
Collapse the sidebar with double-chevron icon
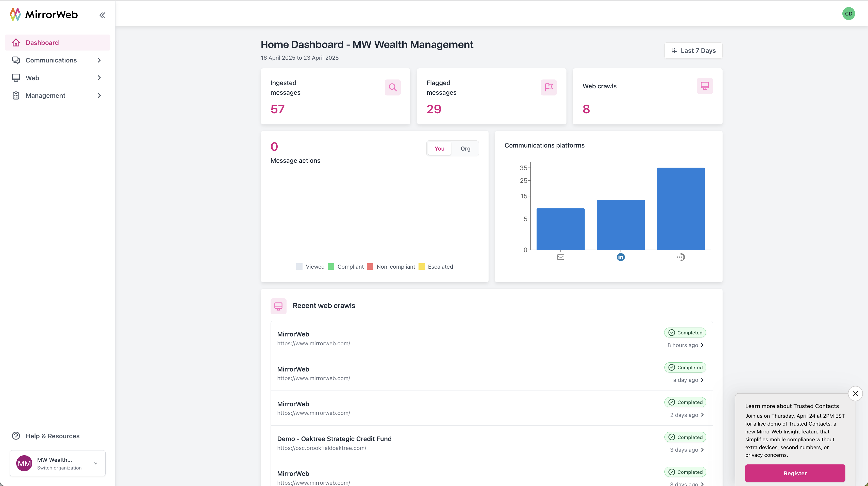point(103,15)
